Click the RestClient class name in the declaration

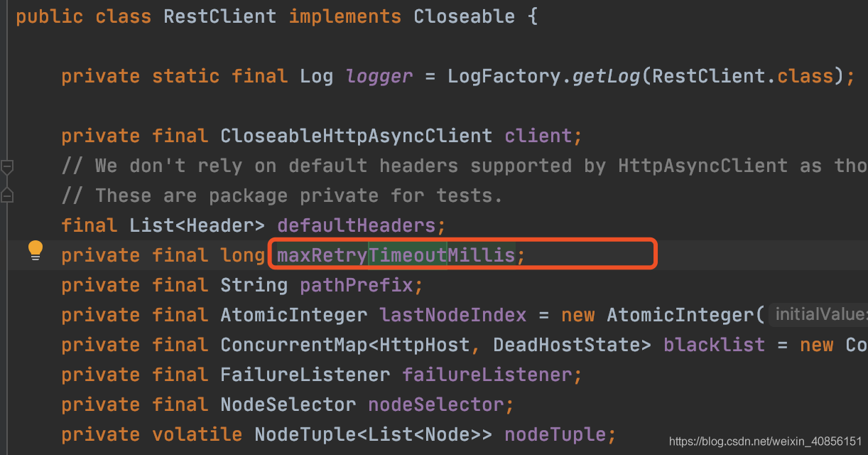pyautogui.click(x=219, y=16)
